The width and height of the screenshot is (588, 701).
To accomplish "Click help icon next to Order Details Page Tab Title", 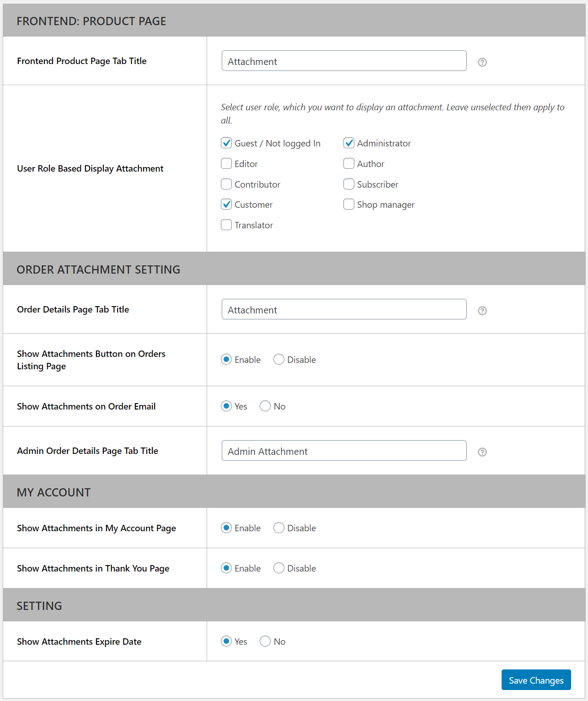I will [x=482, y=311].
